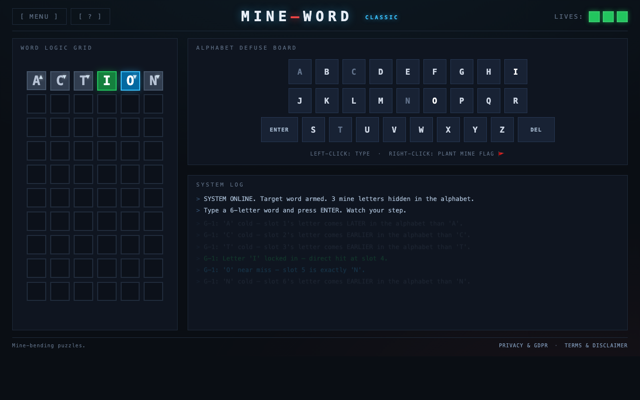Click 'Mine-bending puzzles.' footer text

[49, 345]
